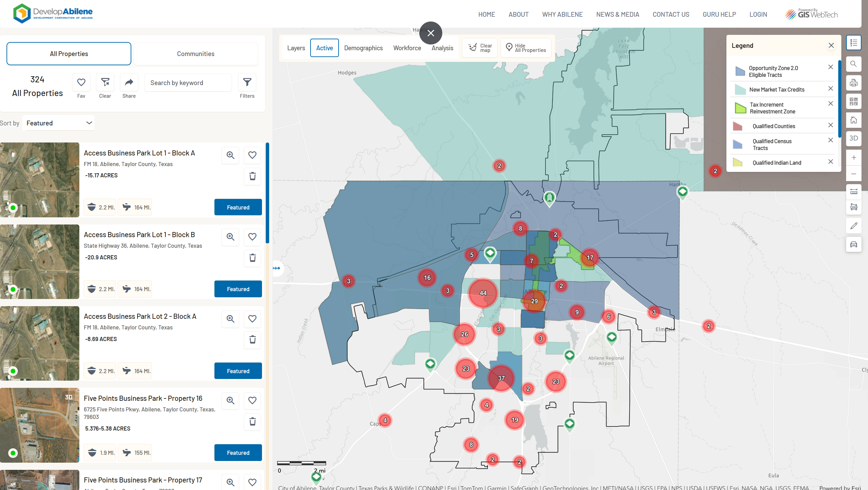
Task: Click the property list scrollbar
Action: [x=267, y=193]
